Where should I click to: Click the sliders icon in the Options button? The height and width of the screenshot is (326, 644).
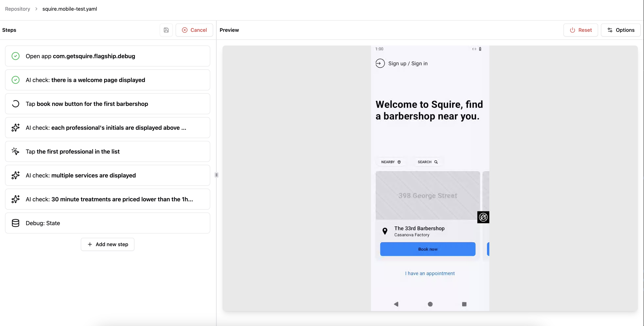pyautogui.click(x=610, y=30)
